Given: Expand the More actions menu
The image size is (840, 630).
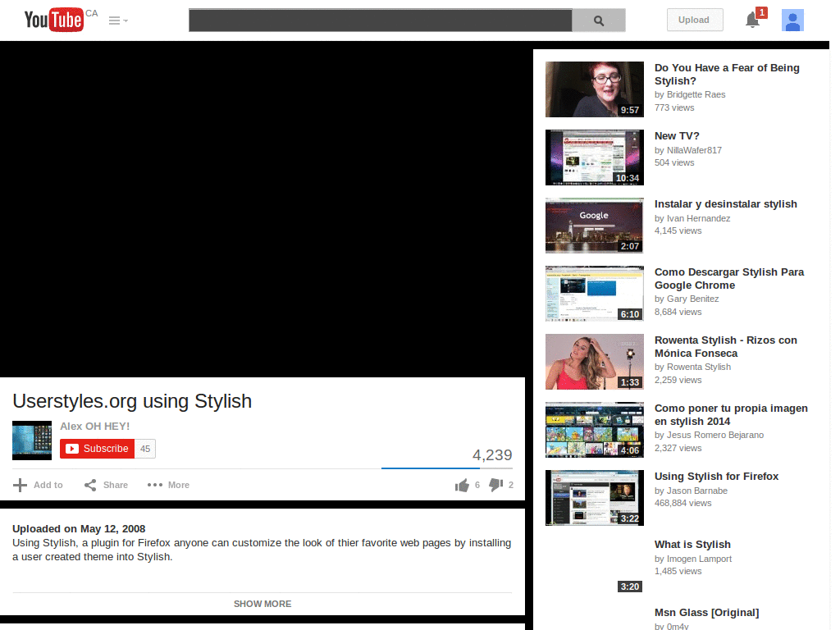Looking at the screenshot, I should [168, 485].
